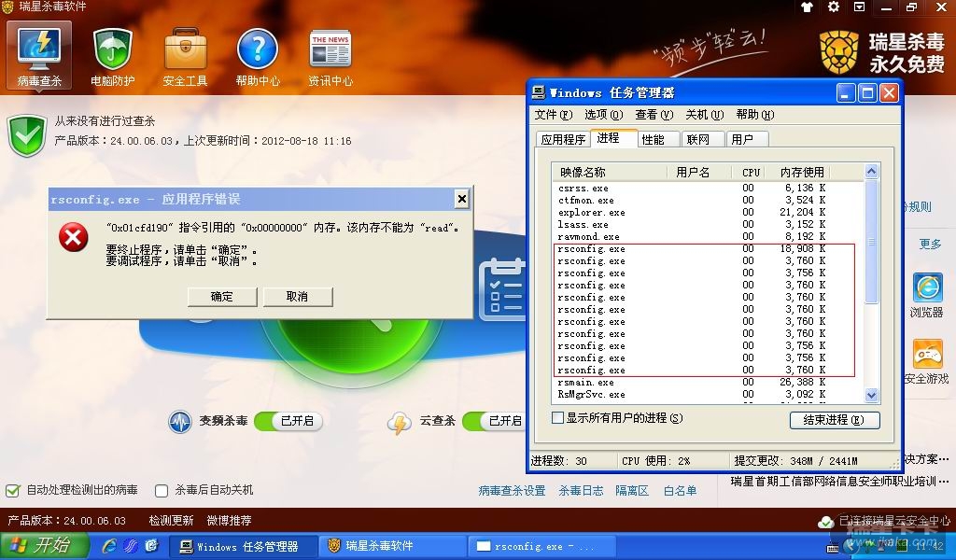Click the process list scrollbar thumb
The image size is (956, 560).
871,242
